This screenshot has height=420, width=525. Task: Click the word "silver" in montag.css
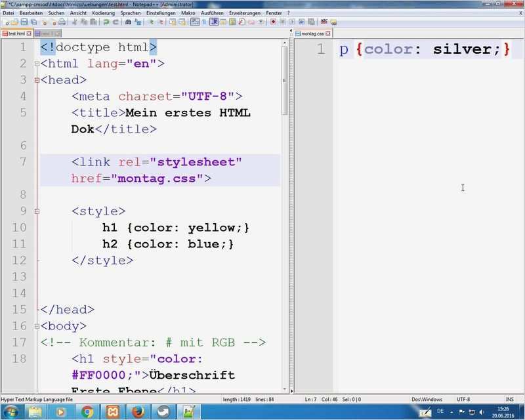tap(463, 49)
